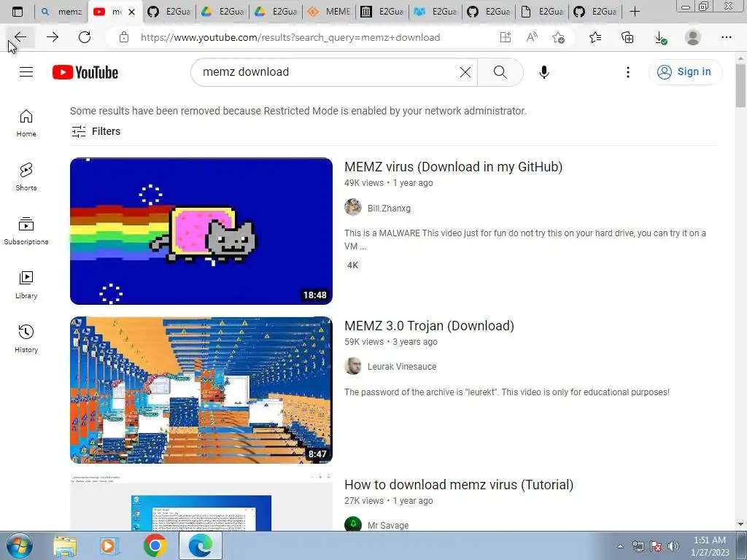Open the Nyan Cat MEMZ virus thumbnail
Screen dimensions: 747x560
coord(201,231)
